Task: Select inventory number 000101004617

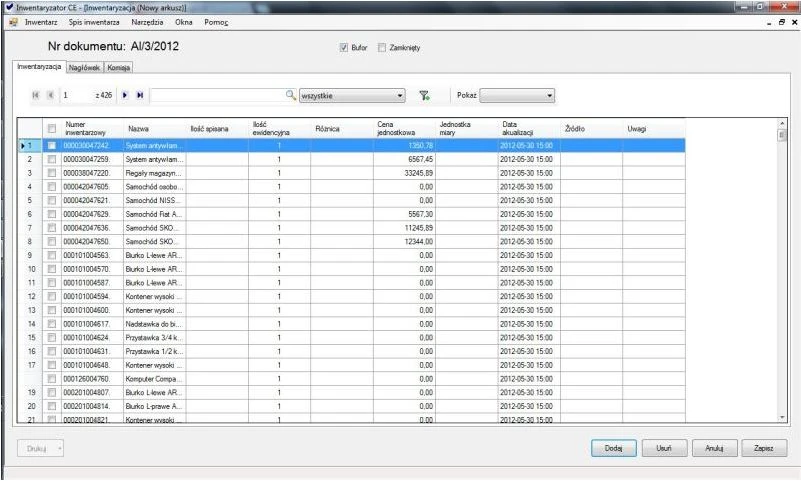Action: (92, 324)
